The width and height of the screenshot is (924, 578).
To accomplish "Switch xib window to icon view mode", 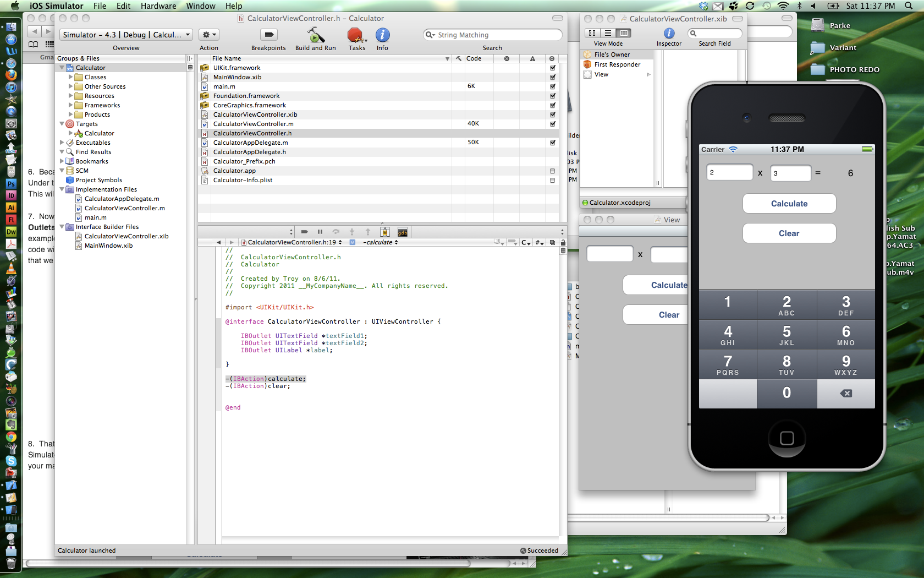I will 592,33.
